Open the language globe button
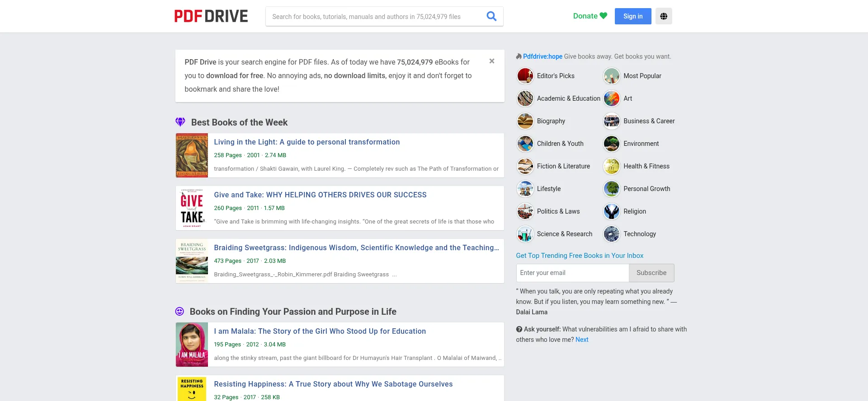 point(664,16)
